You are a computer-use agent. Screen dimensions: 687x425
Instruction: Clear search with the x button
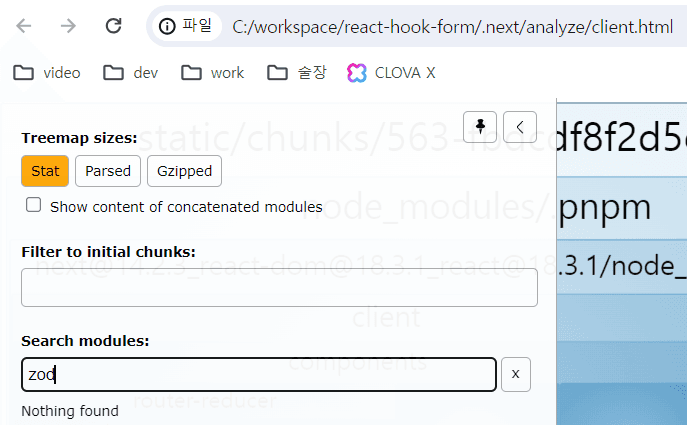(515, 374)
